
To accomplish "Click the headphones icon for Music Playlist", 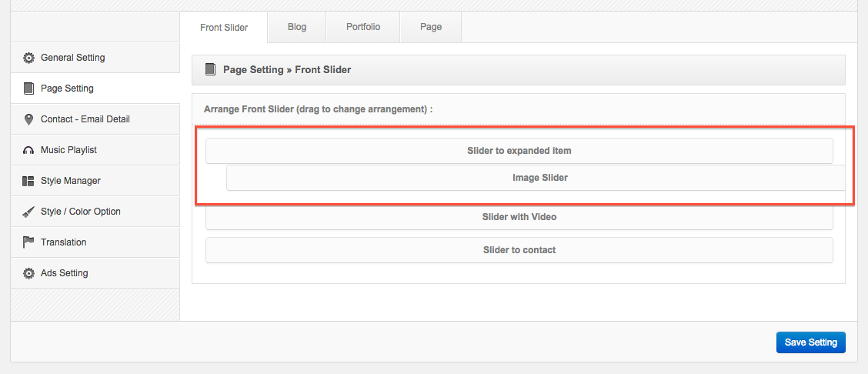I will [28, 151].
